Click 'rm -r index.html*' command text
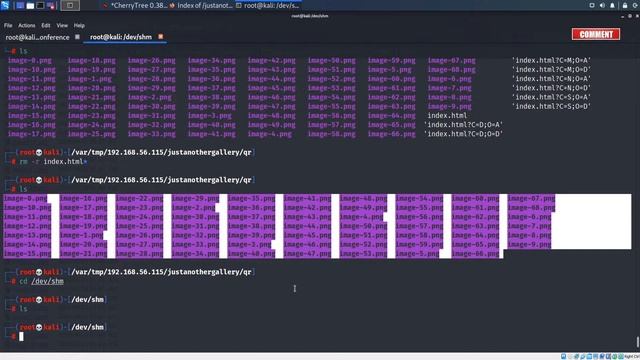640x360 pixels. (x=53, y=162)
